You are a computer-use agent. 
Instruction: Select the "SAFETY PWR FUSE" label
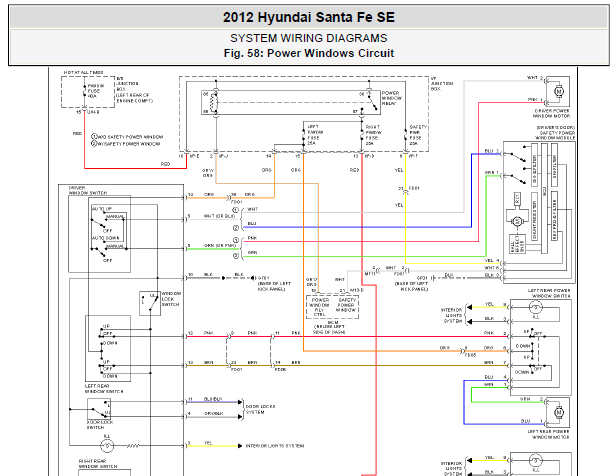(x=418, y=135)
